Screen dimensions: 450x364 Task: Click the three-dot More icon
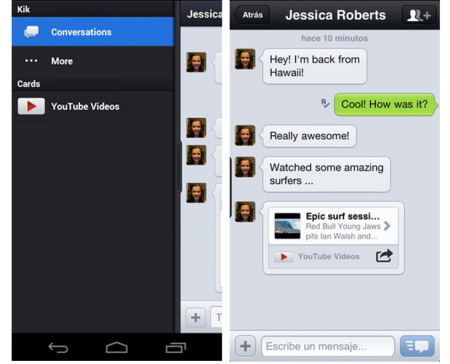coord(31,61)
